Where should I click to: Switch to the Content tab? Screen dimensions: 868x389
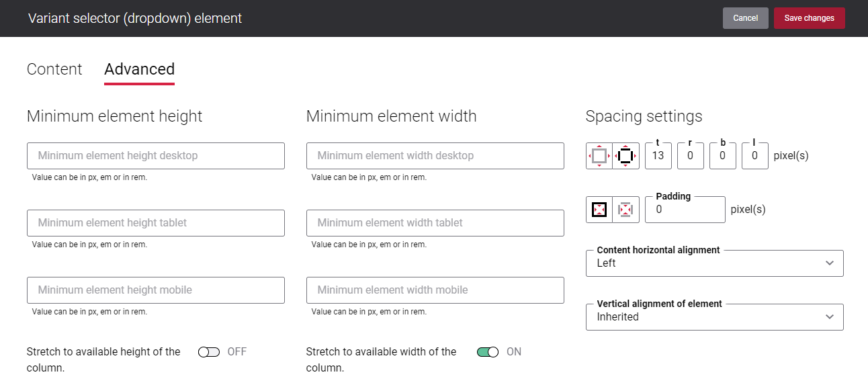pos(54,69)
